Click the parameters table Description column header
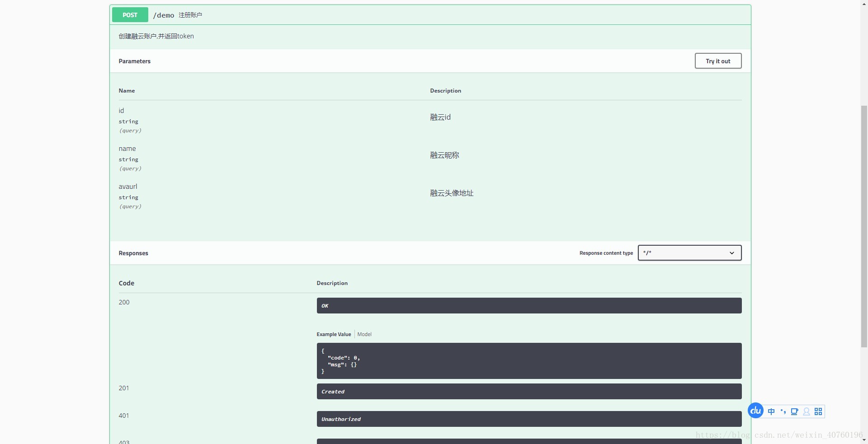 click(445, 91)
